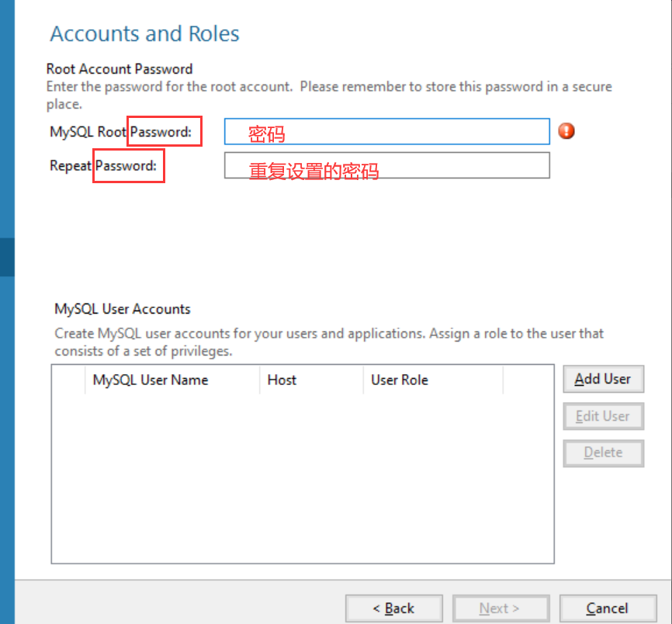Viewport: 672px width, 624px height.
Task: Select the highlighted dark step in left sidebar
Action: pyautogui.click(x=7, y=257)
